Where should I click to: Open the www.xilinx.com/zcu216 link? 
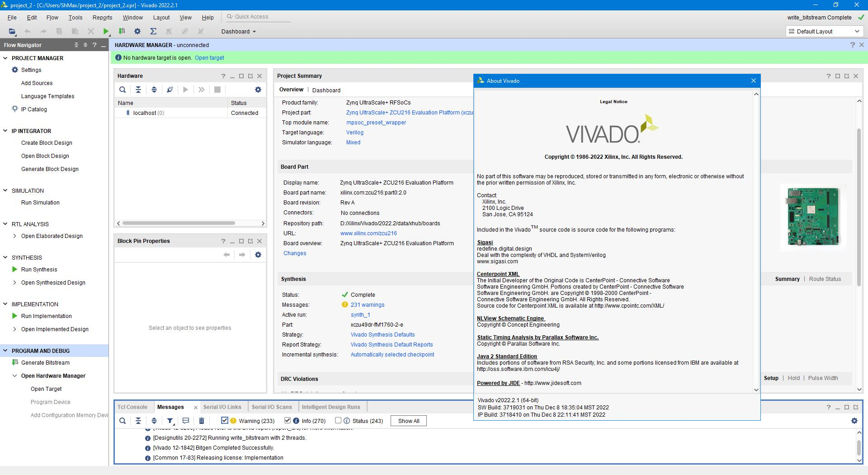coord(368,233)
